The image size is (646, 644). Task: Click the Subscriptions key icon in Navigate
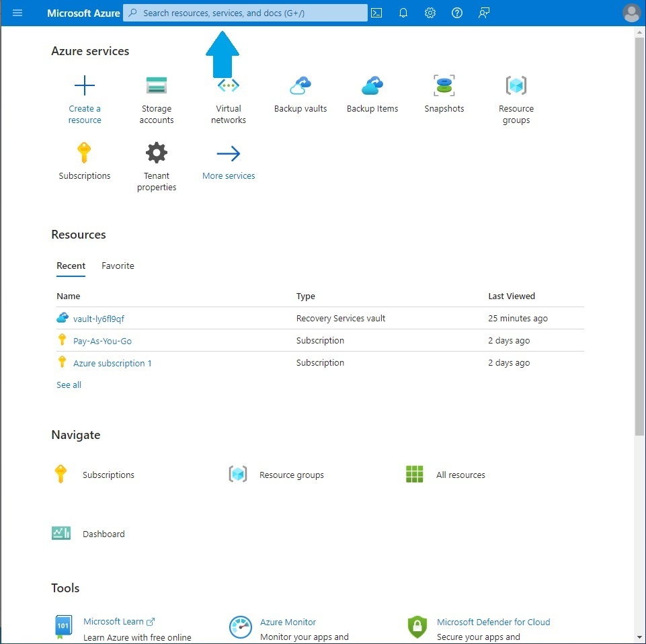click(60, 474)
